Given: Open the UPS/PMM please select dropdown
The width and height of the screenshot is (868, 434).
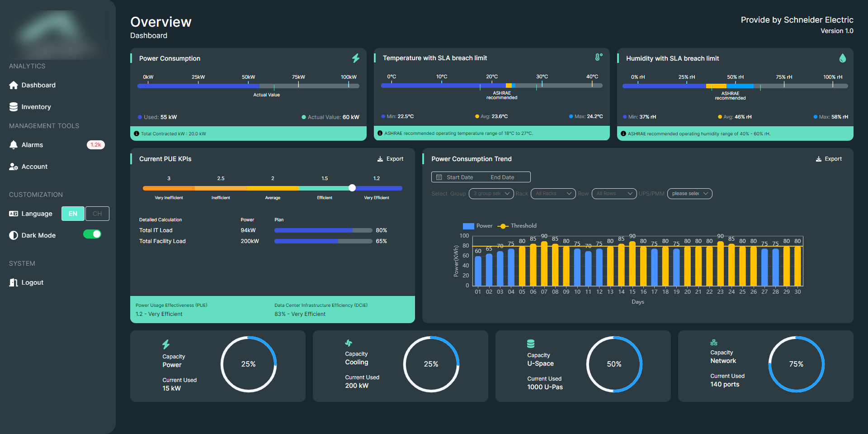Looking at the screenshot, I should click(689, 193).
